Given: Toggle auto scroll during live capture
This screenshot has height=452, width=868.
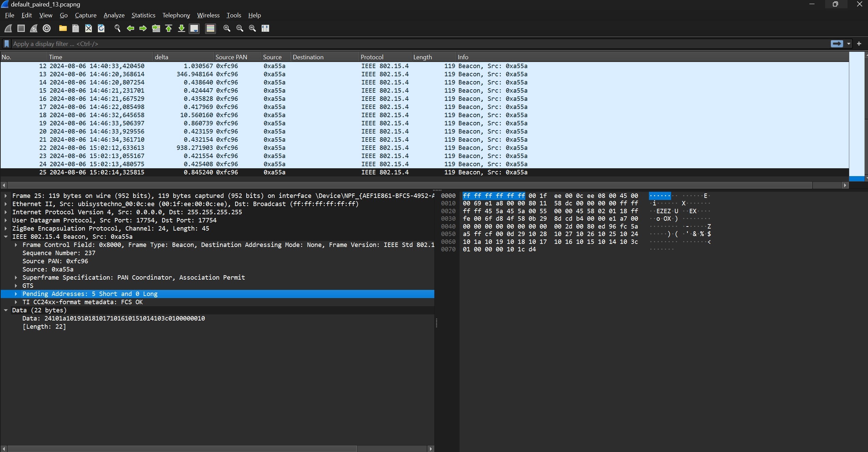Looking at the screenshot, I should pyautogui.click(x=194, y=28).
